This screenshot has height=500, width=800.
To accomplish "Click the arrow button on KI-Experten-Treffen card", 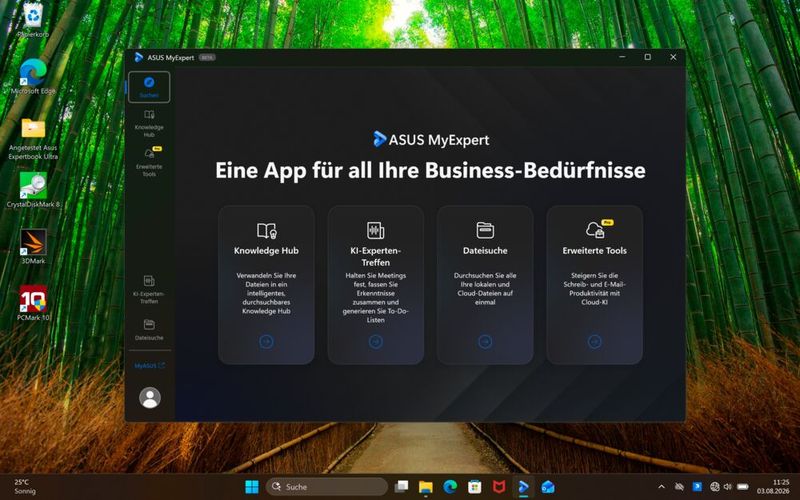I will pos(376,341).
